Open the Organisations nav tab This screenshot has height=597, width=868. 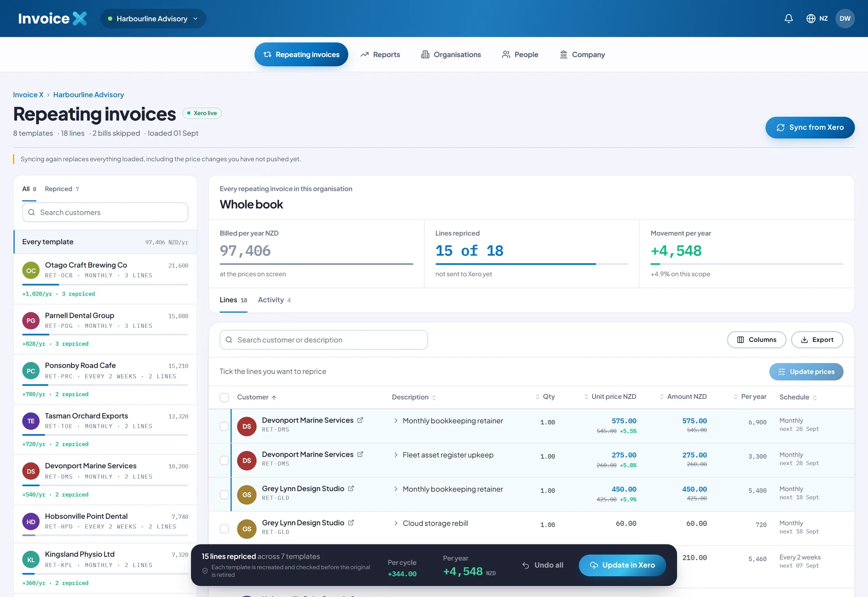click(451, 54)
